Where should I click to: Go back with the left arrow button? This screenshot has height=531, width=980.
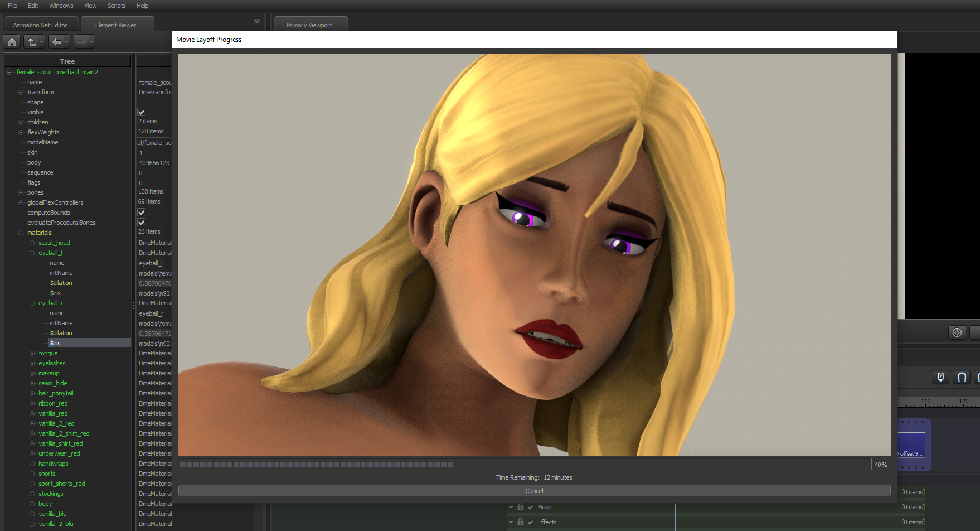tap(56, 41)
